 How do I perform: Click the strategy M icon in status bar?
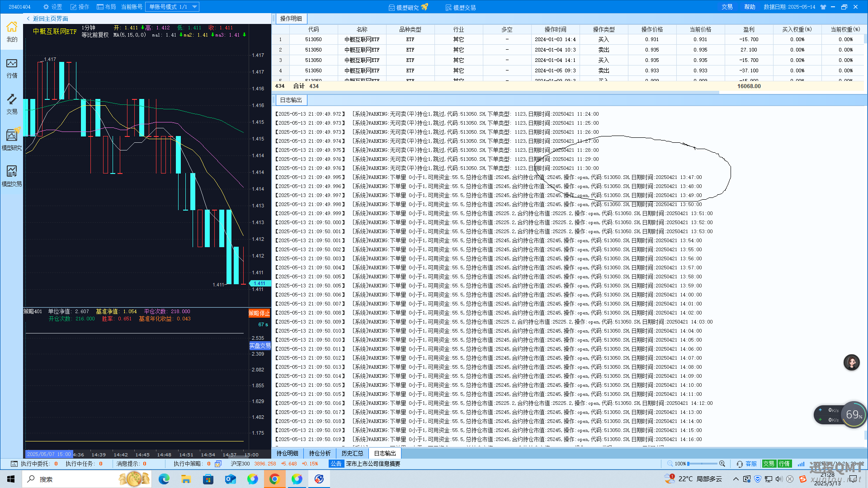point(218,464)
